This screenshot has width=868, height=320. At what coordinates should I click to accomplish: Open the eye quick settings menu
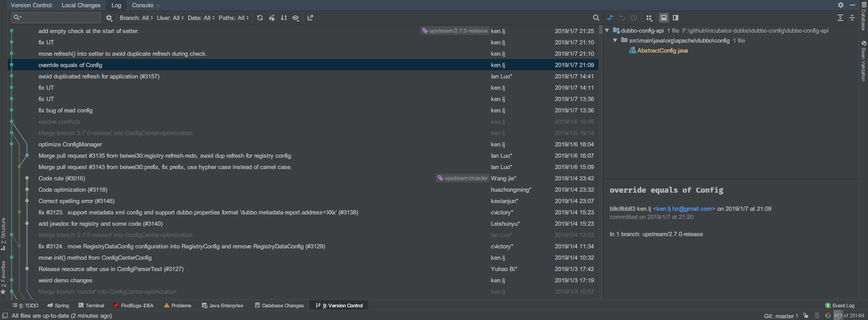point(296,18)
